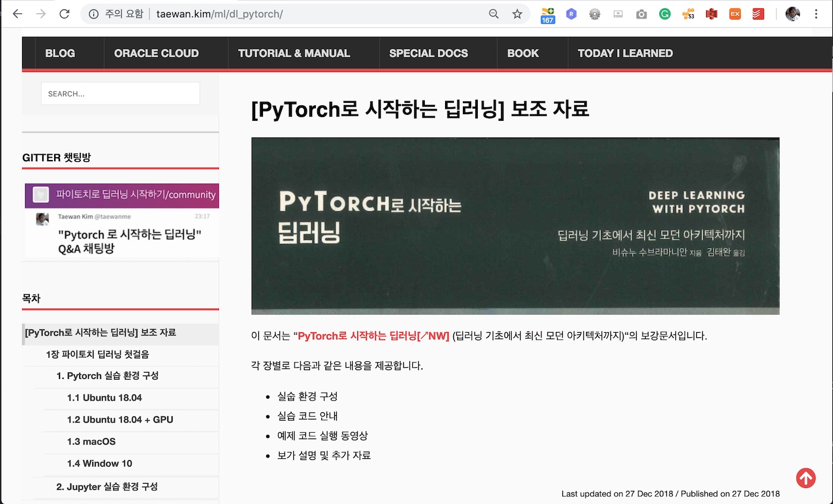The image size is (833, 504).
Task: Click the page title [PyTorch로 시작하는 딥러닝] 보조 자료
Action: pos(420,109)
